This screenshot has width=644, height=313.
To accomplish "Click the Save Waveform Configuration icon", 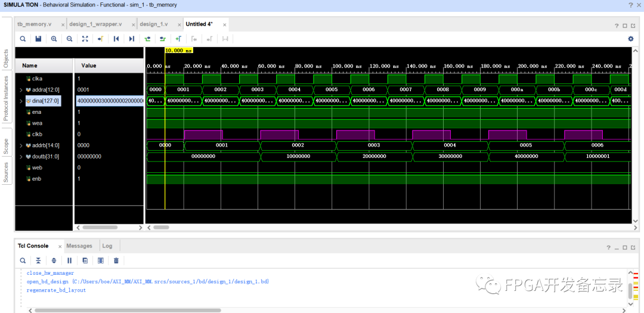I will click(x=38, y=39).
